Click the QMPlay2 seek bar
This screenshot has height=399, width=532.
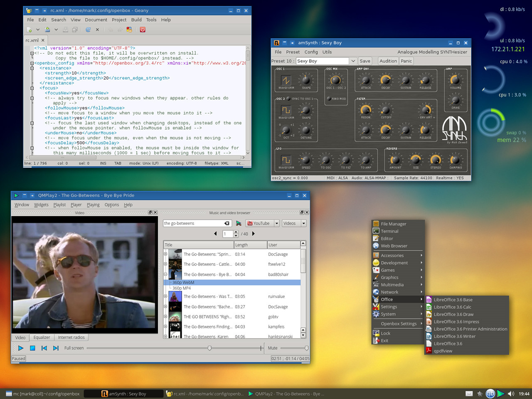coord(175,348)
